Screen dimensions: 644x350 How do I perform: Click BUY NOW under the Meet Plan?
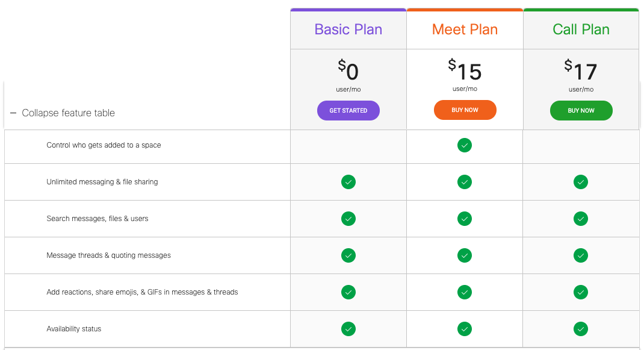coord(465,110)
